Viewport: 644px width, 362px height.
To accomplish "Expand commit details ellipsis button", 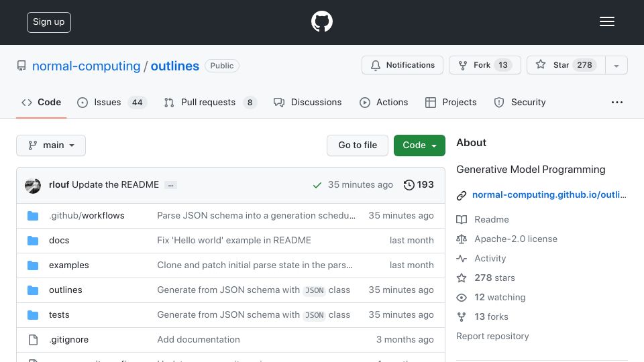I will (x=171, y=185).
